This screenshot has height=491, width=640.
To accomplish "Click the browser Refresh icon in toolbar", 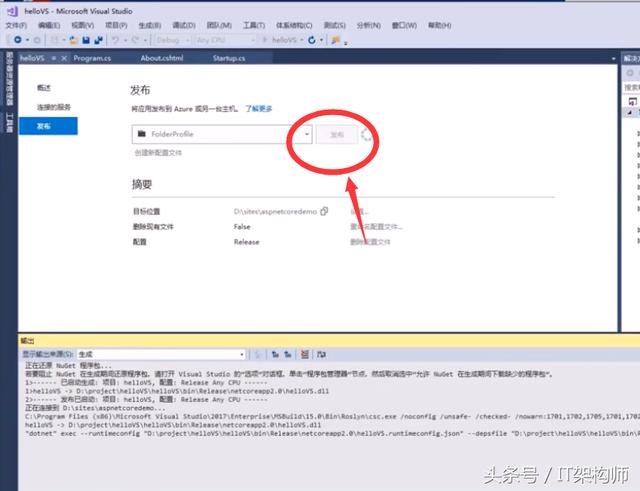I will pyautogui.click(x=312, y=40).
